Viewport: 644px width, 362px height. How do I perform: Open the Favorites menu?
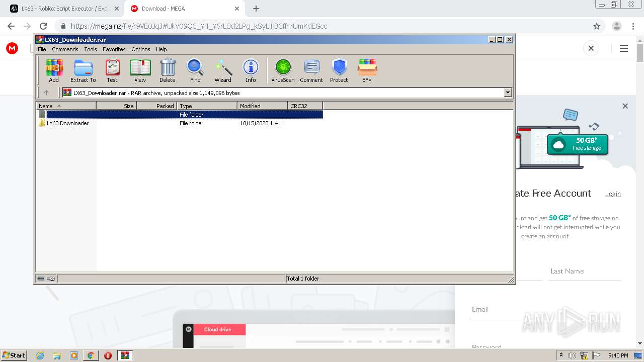pos(114,49)
